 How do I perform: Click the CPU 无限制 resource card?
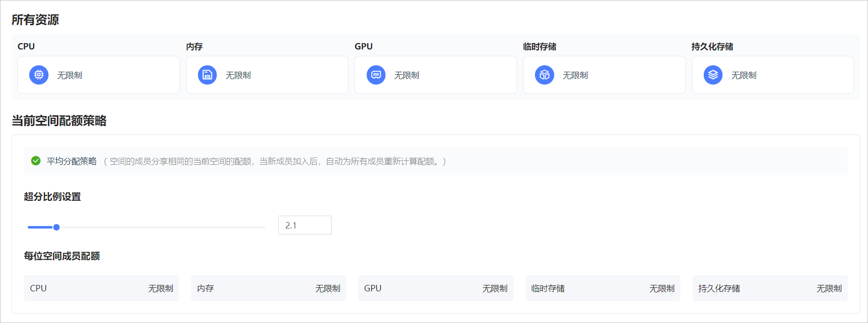(98, 75)
